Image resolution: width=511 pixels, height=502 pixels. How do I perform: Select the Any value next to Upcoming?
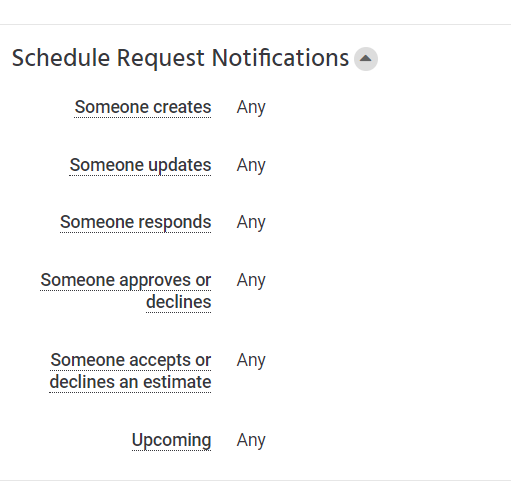coord(251,440)
